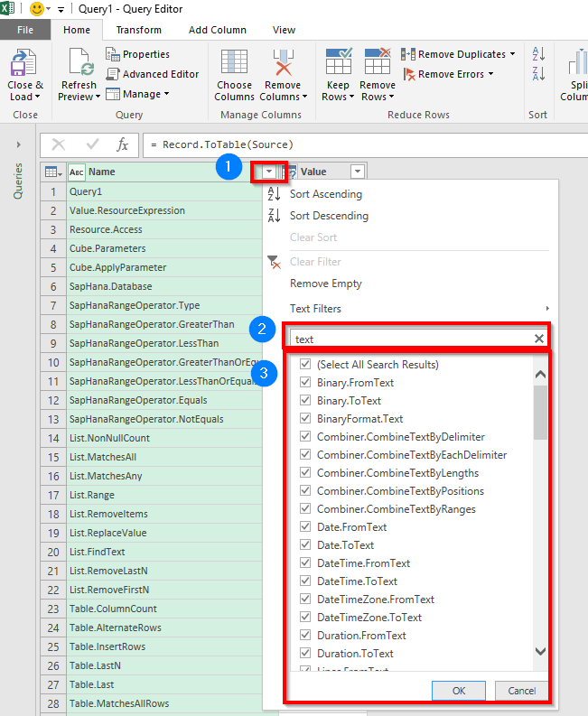The height and width of the screenshot is (716, 588).
Task: Click the Keep Rows icon
Action: pyautogui.click(x=340, y=63)
